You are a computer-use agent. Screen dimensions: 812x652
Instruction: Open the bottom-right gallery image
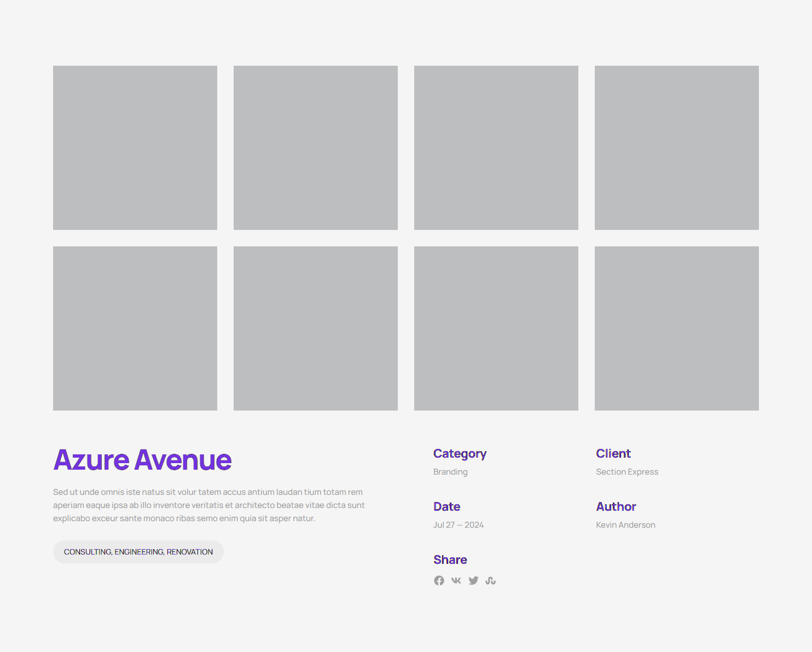[x=676, y=328]
